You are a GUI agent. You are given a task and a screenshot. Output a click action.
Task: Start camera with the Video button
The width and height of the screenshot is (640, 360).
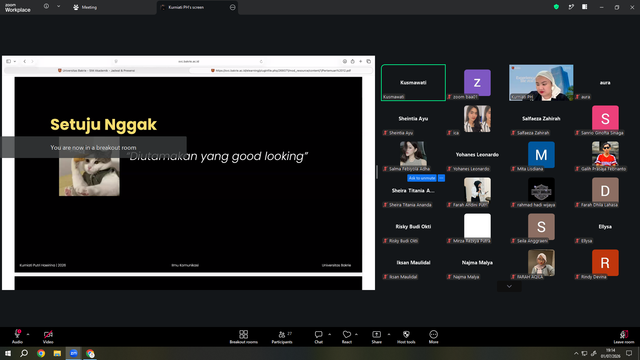pyautogui.click(x=48, y=336)
